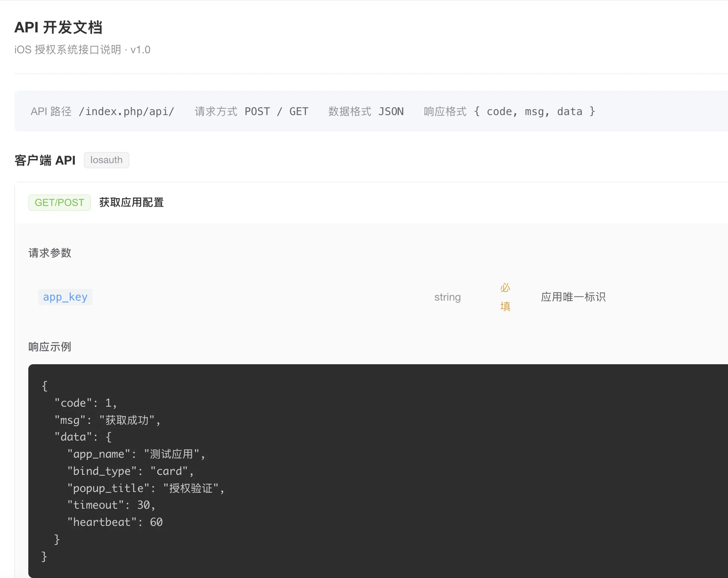The image size is (728, 578).
Task: Click the JSON data format label
Action: pyautogui.click(x=391, y=111)
